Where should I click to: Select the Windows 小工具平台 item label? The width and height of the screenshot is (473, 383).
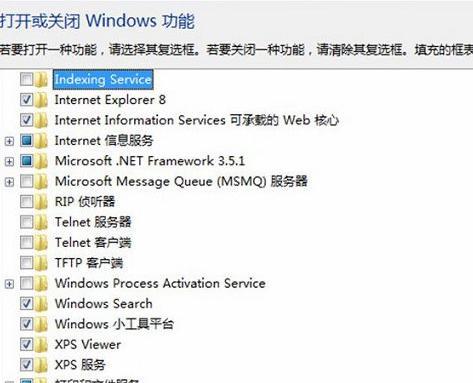point(114,324)
